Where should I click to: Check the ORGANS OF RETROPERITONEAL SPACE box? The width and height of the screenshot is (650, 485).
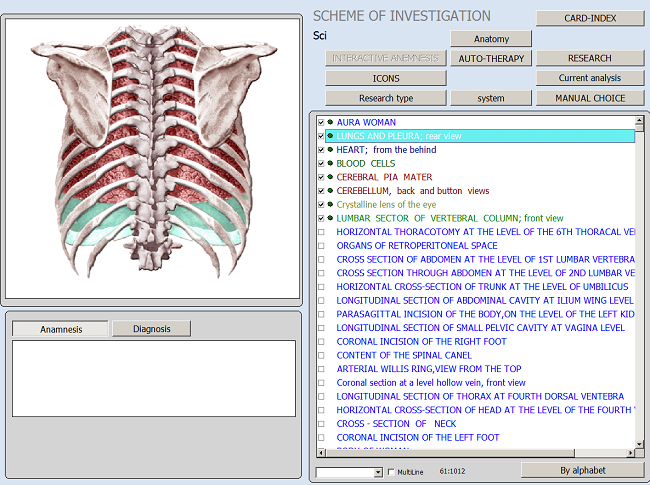coord(321,245)
